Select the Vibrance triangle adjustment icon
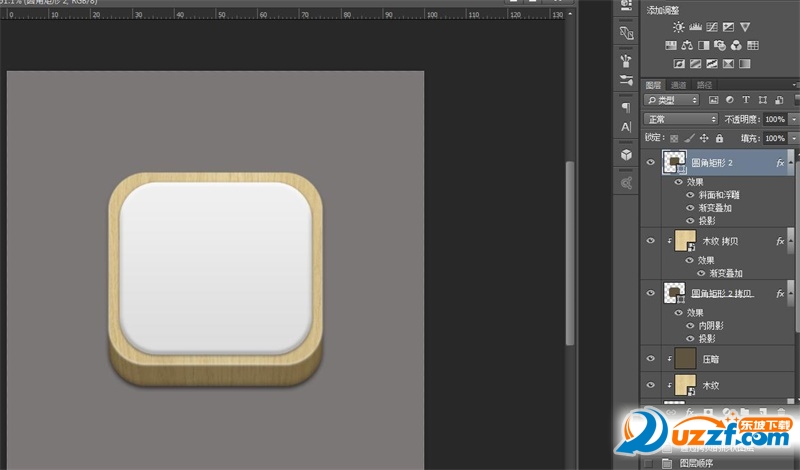The width and height of the screenshot is (800, 470). [x=745, y=27]
